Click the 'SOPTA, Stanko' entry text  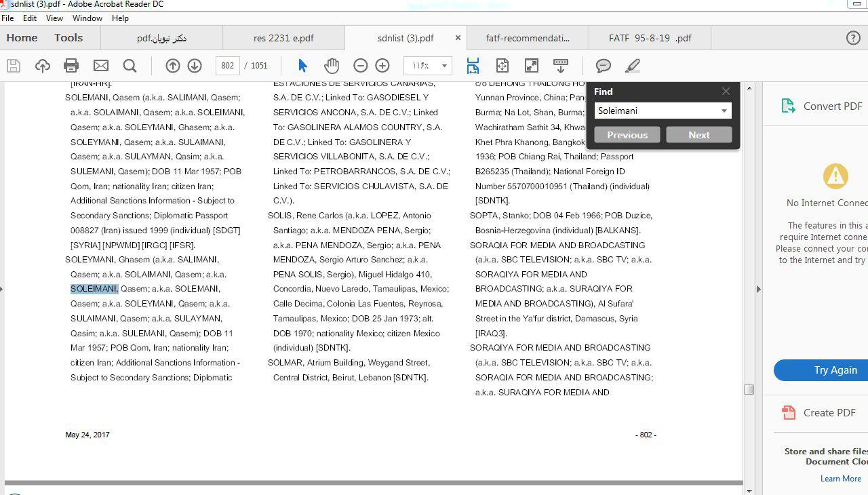[x=500, y=216]
